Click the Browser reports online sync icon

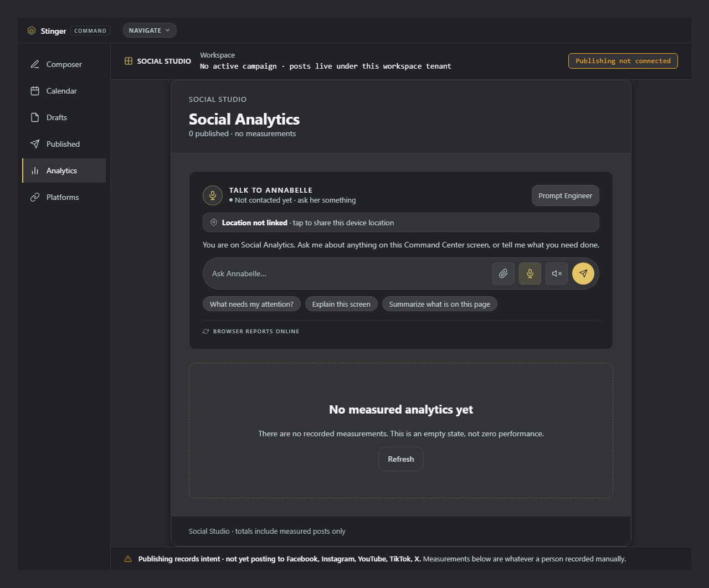click(x=206, y=331)
